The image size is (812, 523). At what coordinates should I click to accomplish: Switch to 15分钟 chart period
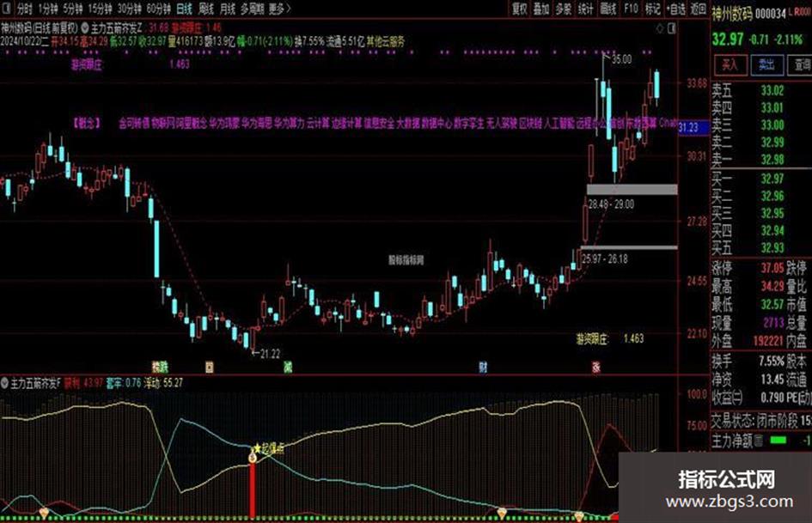click(100, 9)
